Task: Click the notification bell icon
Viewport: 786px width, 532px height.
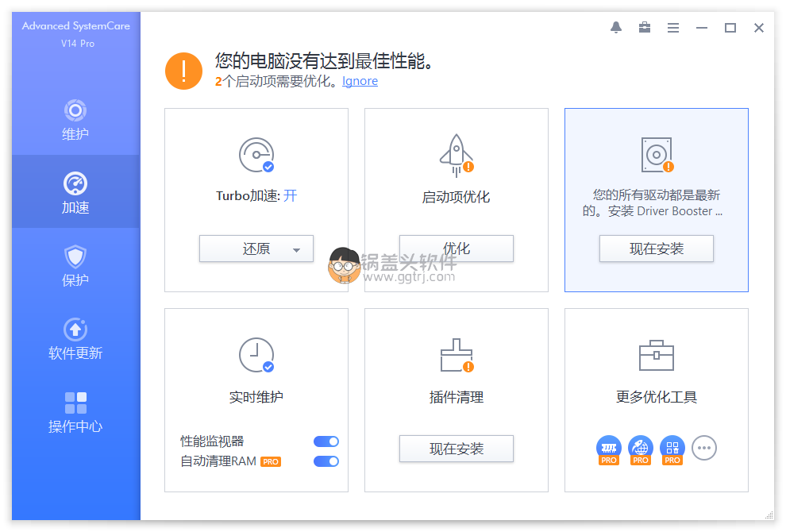Action: coord(616,28)
